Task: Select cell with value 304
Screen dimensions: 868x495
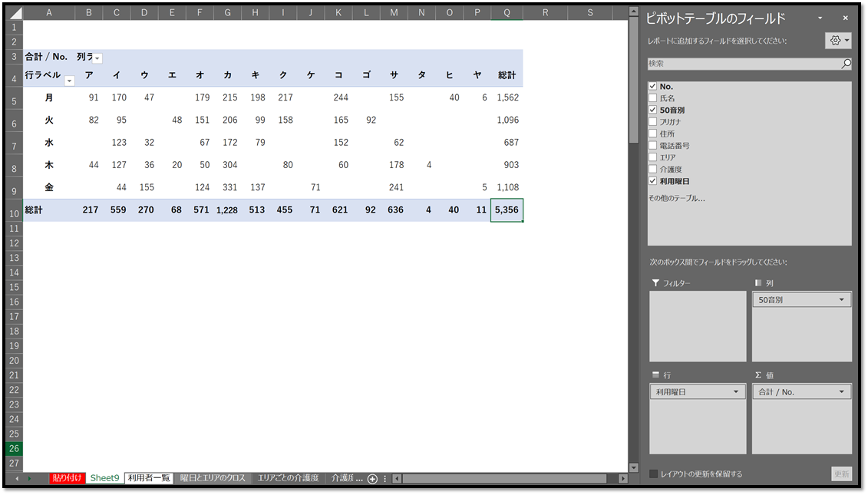Action: [227, 165]
